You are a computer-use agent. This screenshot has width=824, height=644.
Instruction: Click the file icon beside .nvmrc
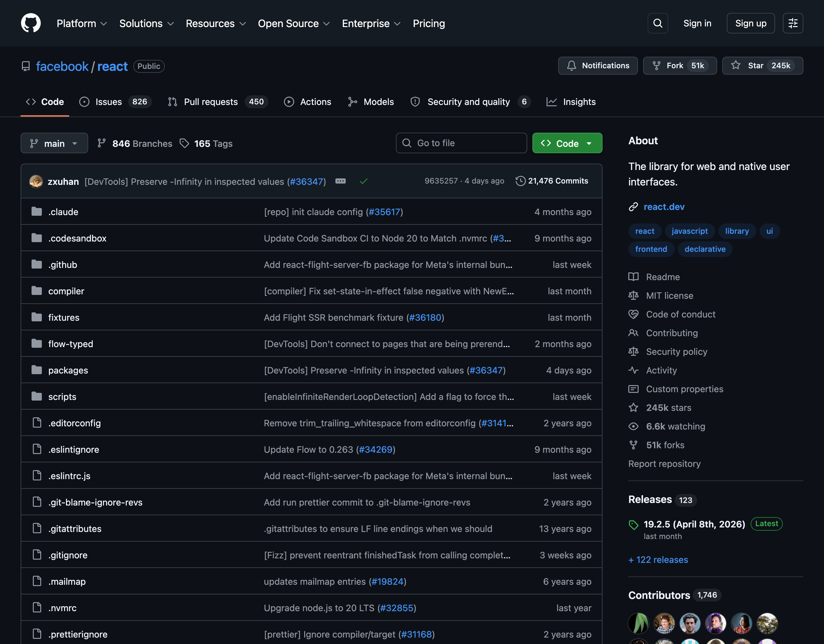tap(37, 608)
